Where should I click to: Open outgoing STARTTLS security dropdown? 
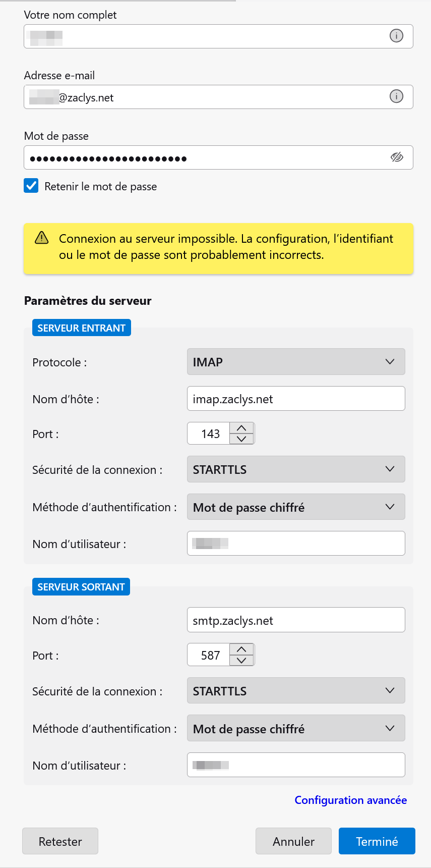click(x=296, y=691)
